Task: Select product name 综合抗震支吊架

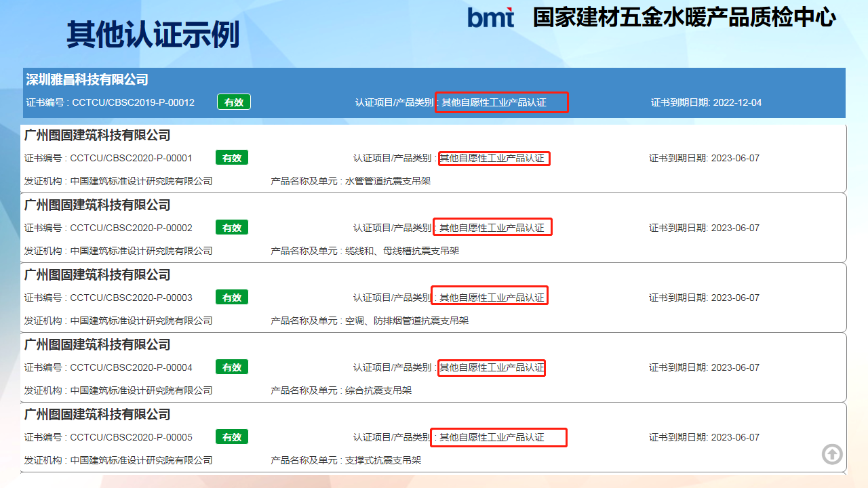Action: (378, 390)
